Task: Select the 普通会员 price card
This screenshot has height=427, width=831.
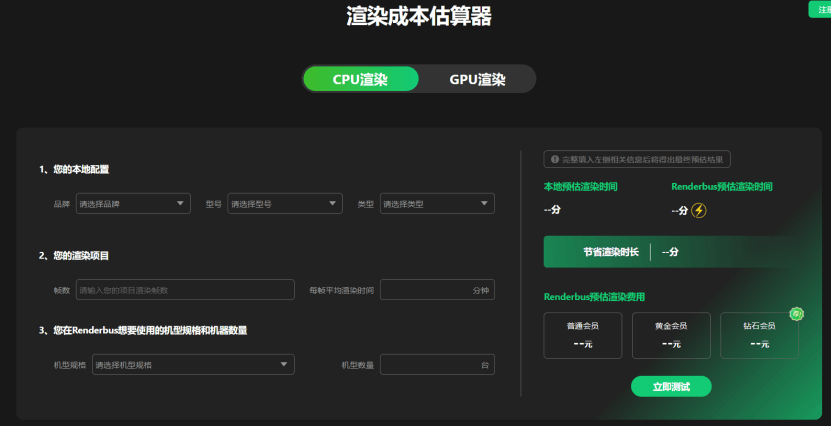Action: tap(583, 335)
